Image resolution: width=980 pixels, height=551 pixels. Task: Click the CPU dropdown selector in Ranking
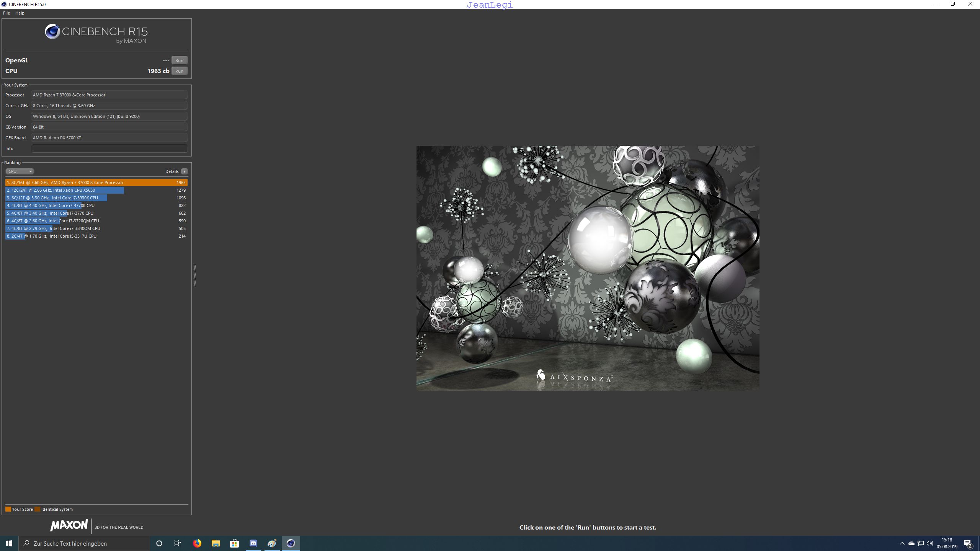(x=20, y=171)
